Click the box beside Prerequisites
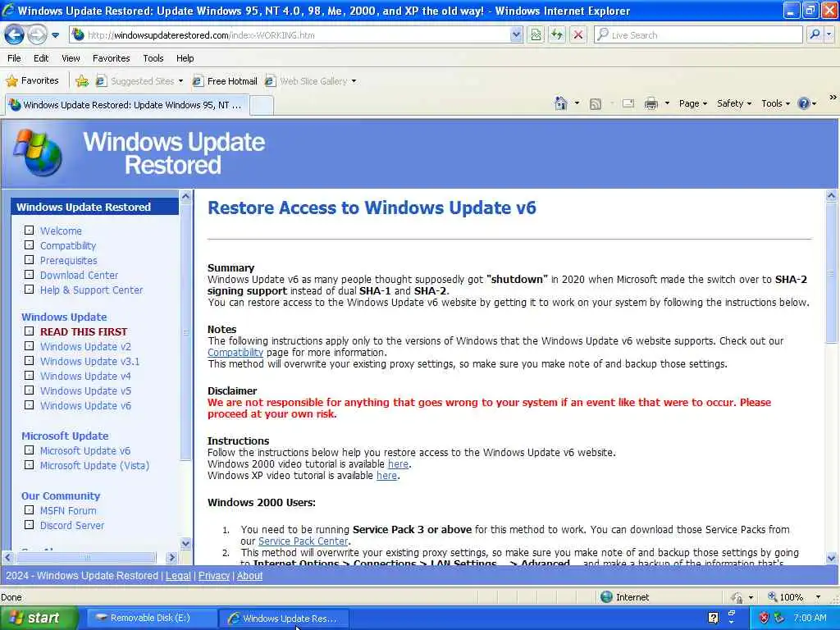840x630 pixels. 29,259
